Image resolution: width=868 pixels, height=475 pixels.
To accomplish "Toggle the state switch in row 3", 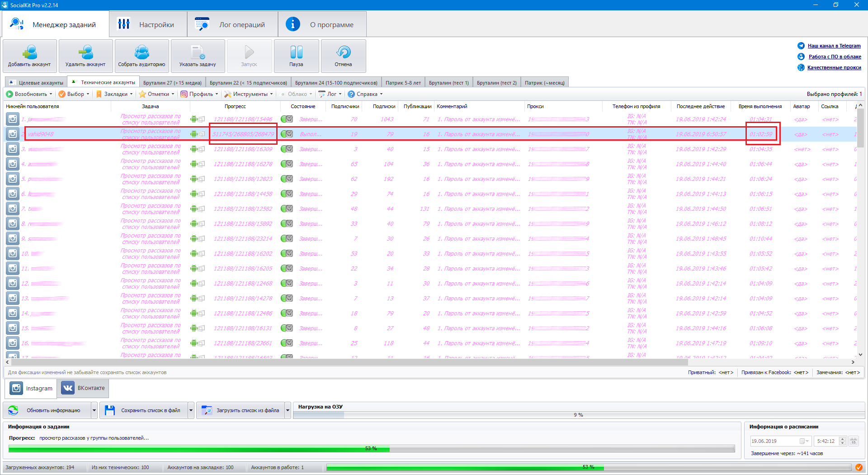I will (x=287, y=149).
